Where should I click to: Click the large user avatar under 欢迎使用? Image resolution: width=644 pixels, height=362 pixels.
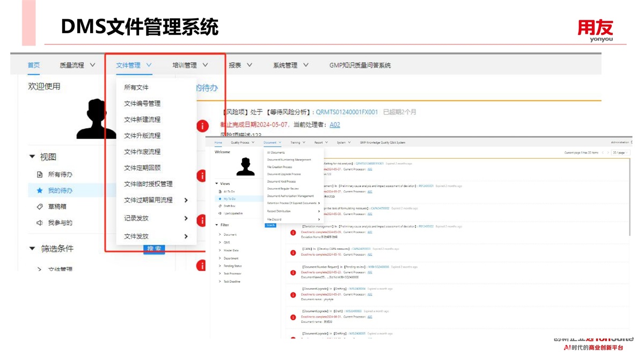pos(97,119)
